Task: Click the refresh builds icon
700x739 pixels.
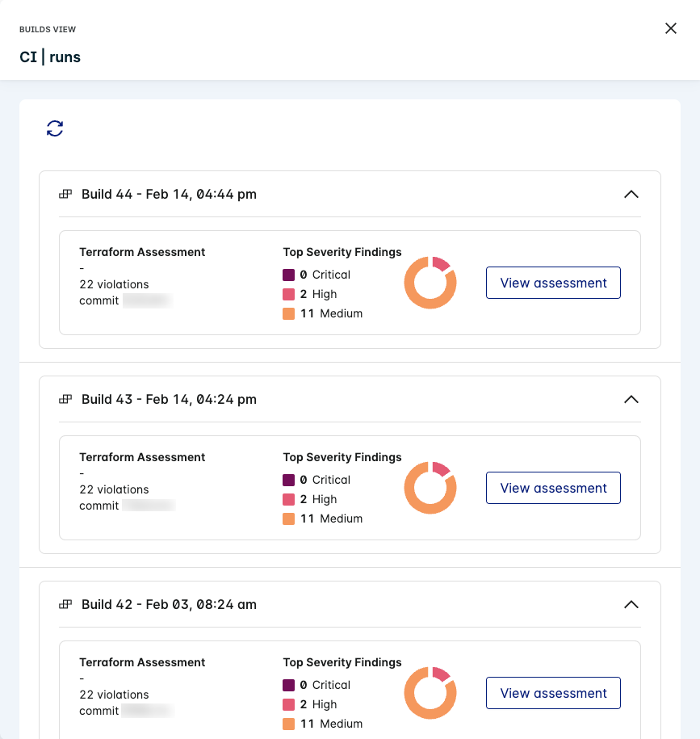Action: [x=55, y=128]
